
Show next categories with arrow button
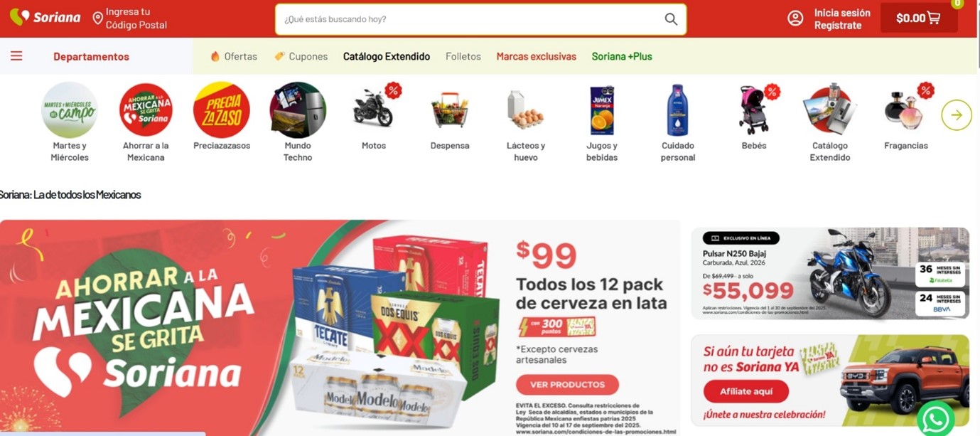tap(957, 115)
